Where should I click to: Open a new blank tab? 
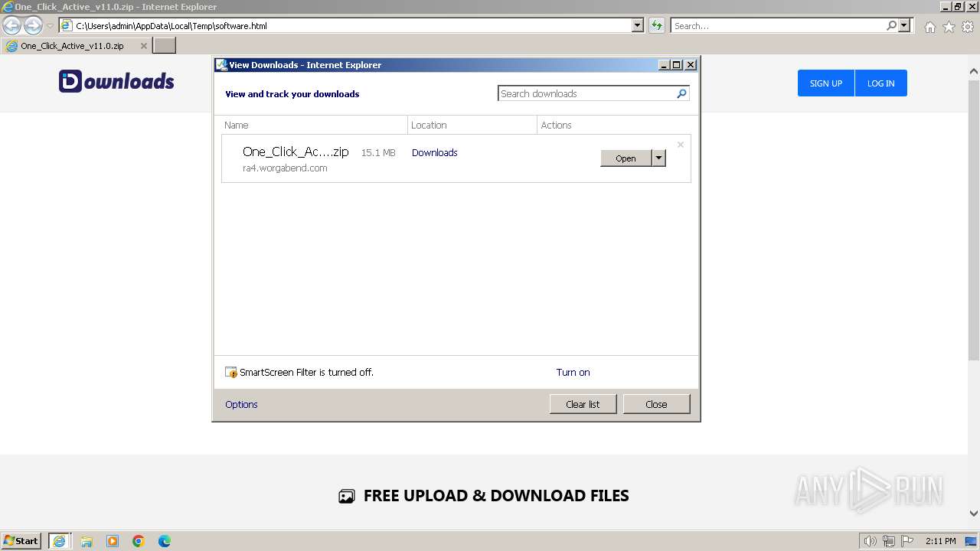(x=165, y=46)
